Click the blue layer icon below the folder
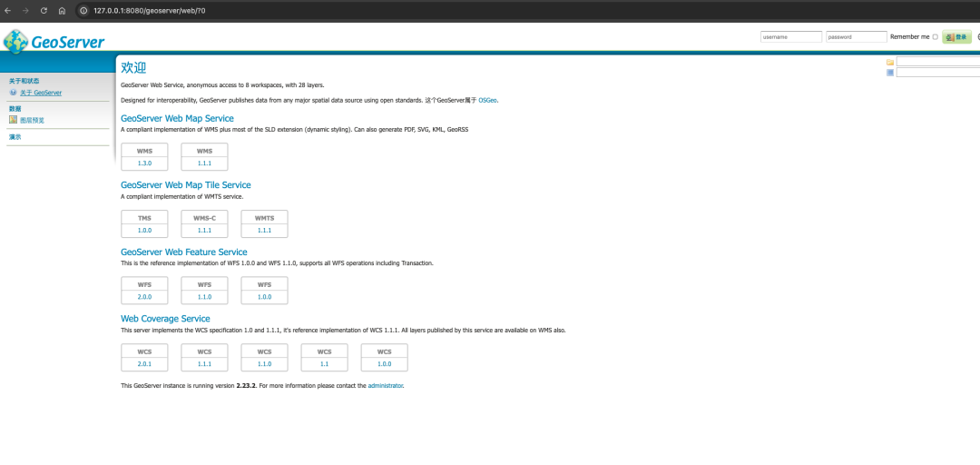Screen dimensions: 980x465 pos(890,73)
